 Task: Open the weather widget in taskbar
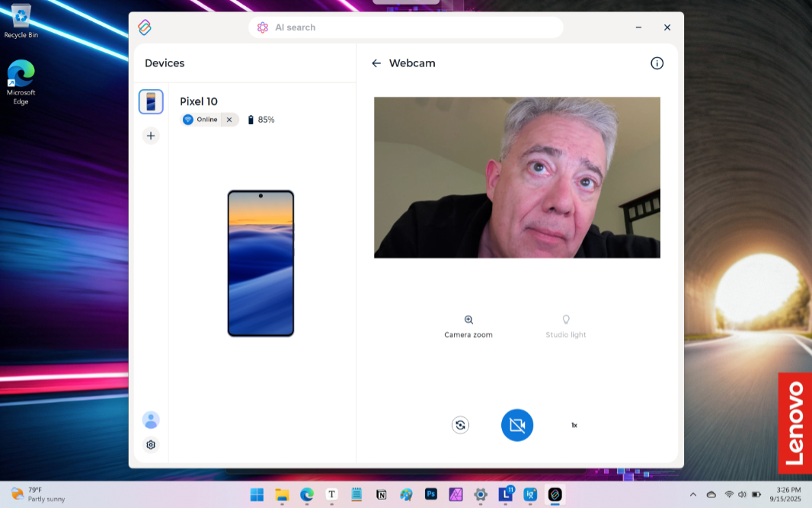[38, 494]
